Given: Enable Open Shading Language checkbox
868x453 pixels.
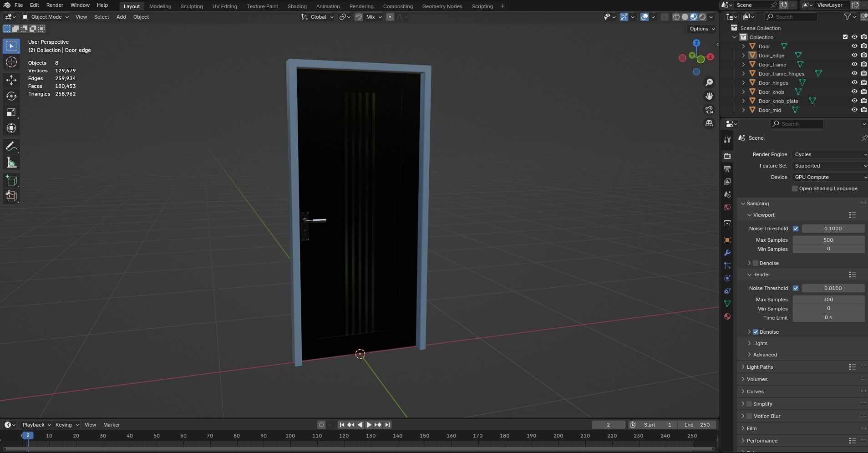Looking at the screenshot, I should (x=795, y=188).
